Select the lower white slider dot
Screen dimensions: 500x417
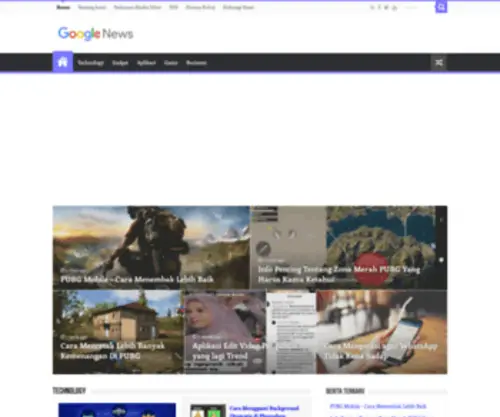(441, 260)
